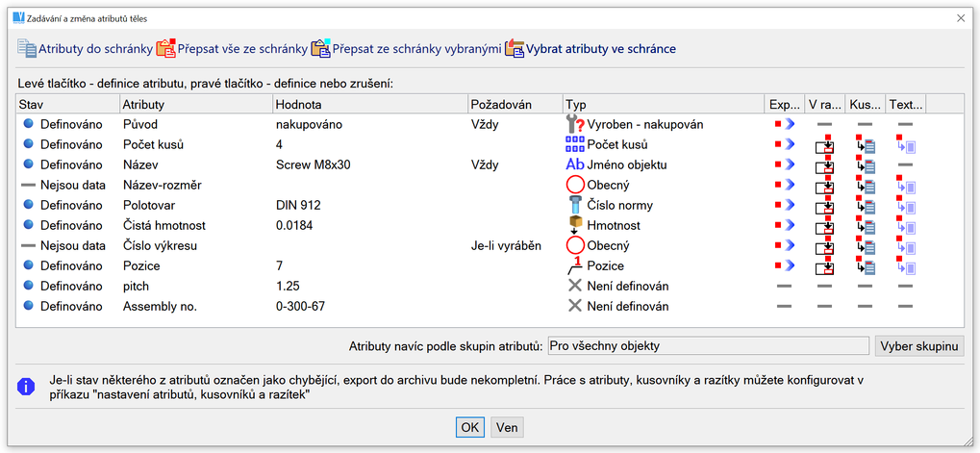
Task: Click Přepsat vše ze schránky icon
Action: coord(166,48)
